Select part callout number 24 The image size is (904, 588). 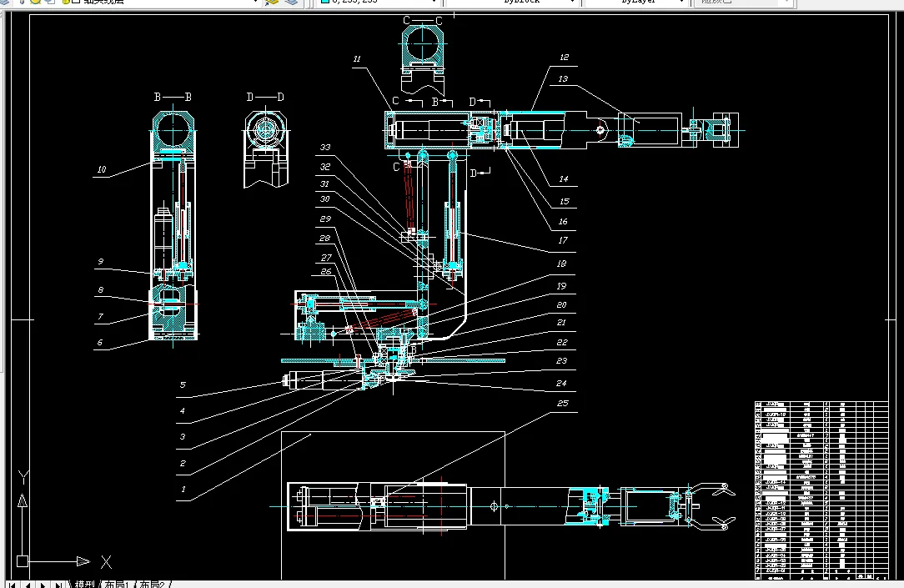point(561,384)
